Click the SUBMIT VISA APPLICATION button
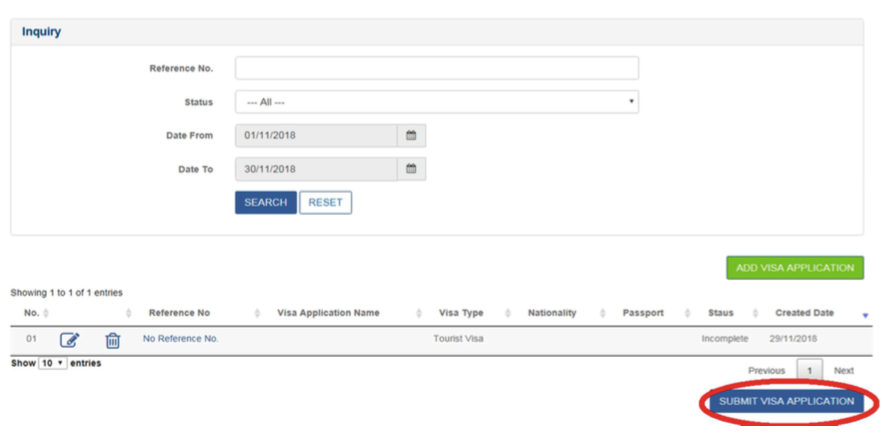 pyautogui.click(x=786, y=401)
